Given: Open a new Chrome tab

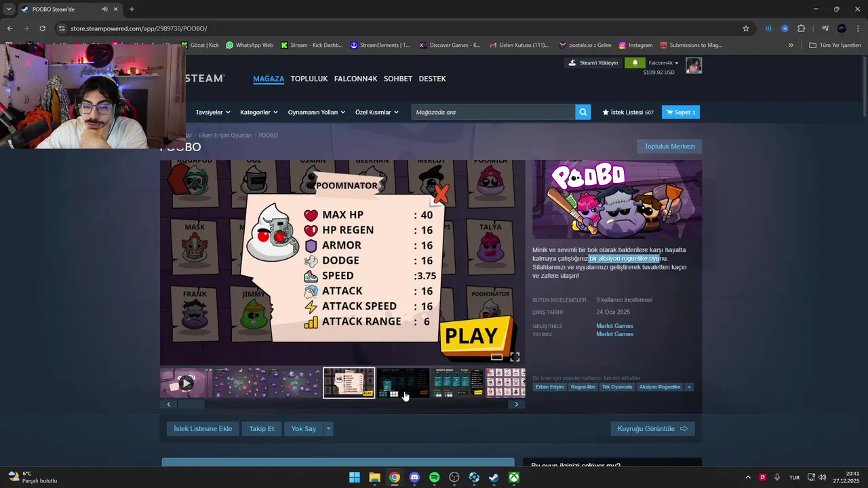Looking at the screenshot, I should [132, 9].
